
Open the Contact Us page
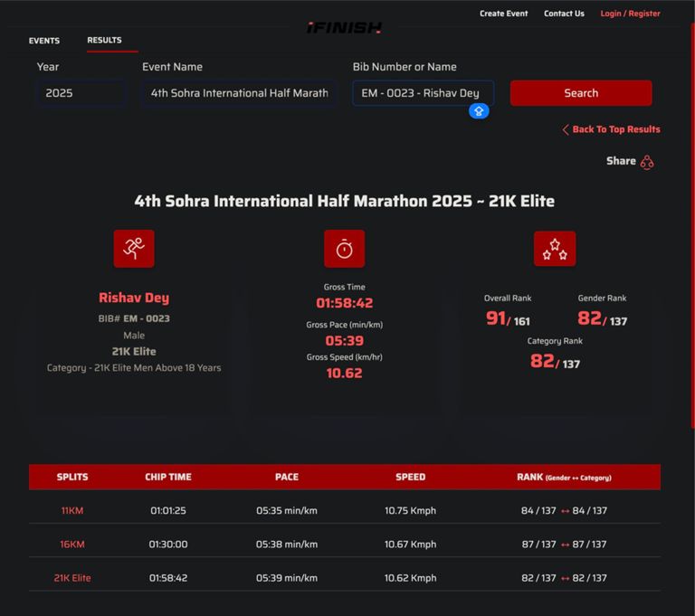564,14
